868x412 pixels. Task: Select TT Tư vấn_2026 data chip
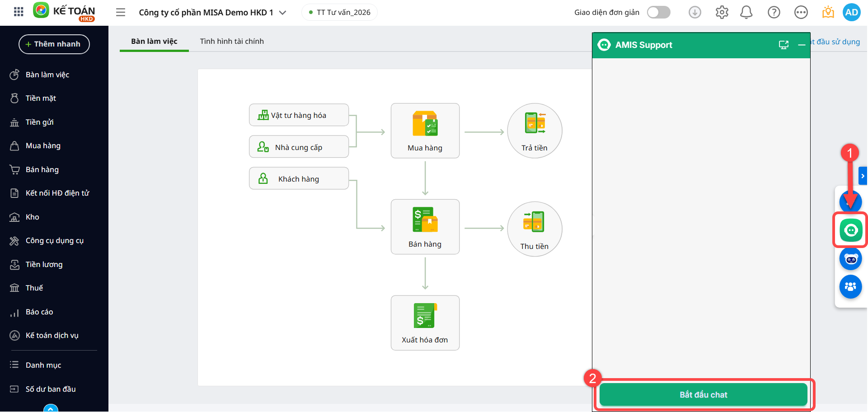click(339, 12)
